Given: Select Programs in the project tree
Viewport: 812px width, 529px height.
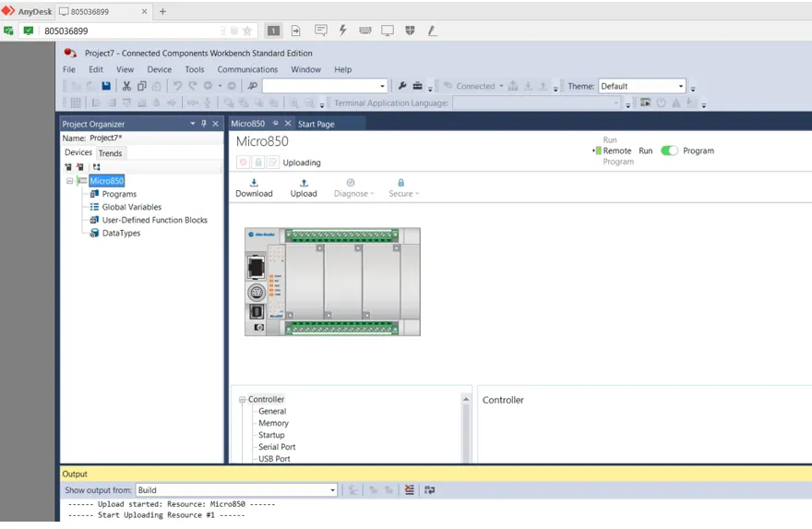Looking at the screenshot, I should click(119, 194).
